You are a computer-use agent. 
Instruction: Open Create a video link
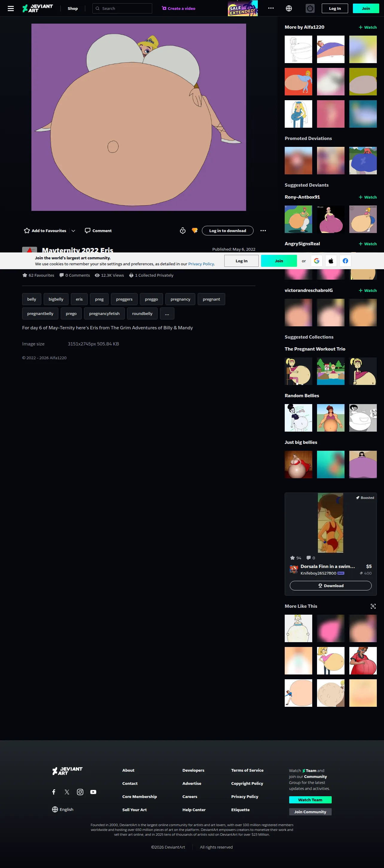(179, 8)
